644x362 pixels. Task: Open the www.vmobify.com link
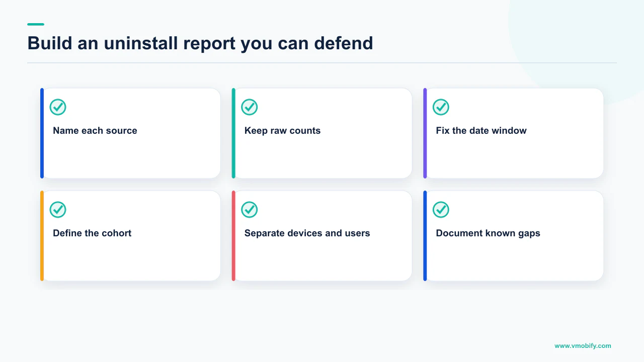tap(583, 346)
